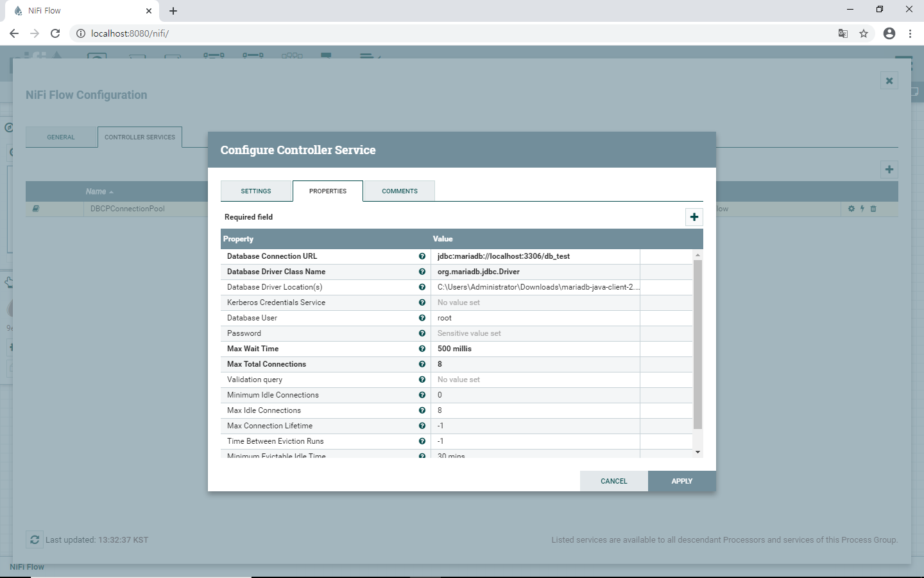The image size is (924, 578).
Task: Refresh the controller services list
Action: pos(35,540)
